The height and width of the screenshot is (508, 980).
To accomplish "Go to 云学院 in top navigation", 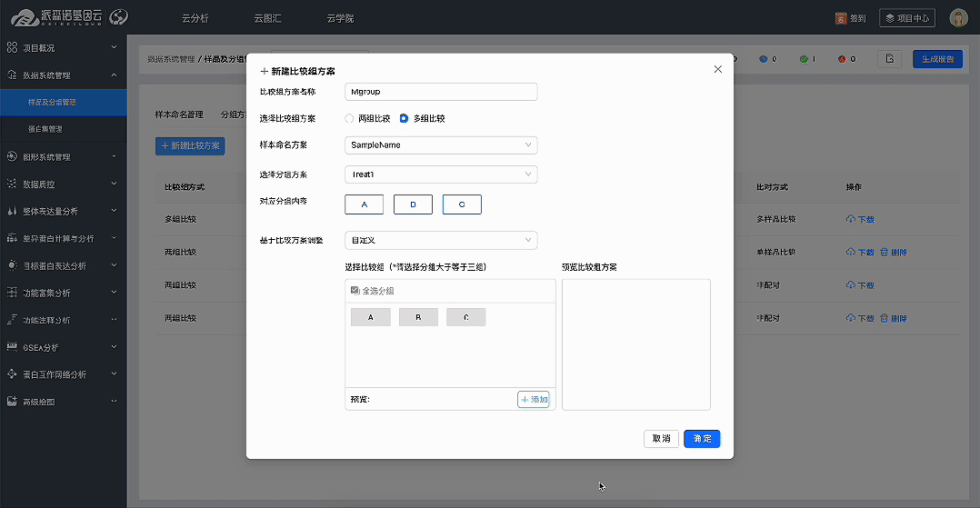I will click(x=340, y=18).
